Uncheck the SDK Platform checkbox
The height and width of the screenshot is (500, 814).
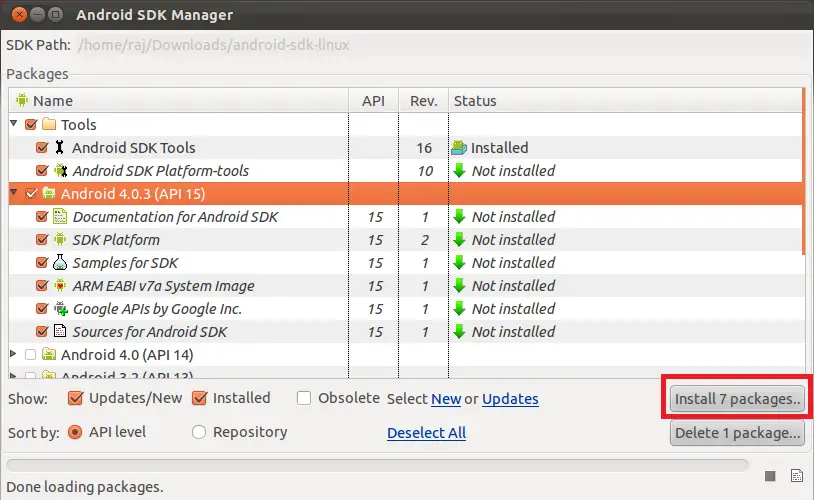click(x=42, y=239)
